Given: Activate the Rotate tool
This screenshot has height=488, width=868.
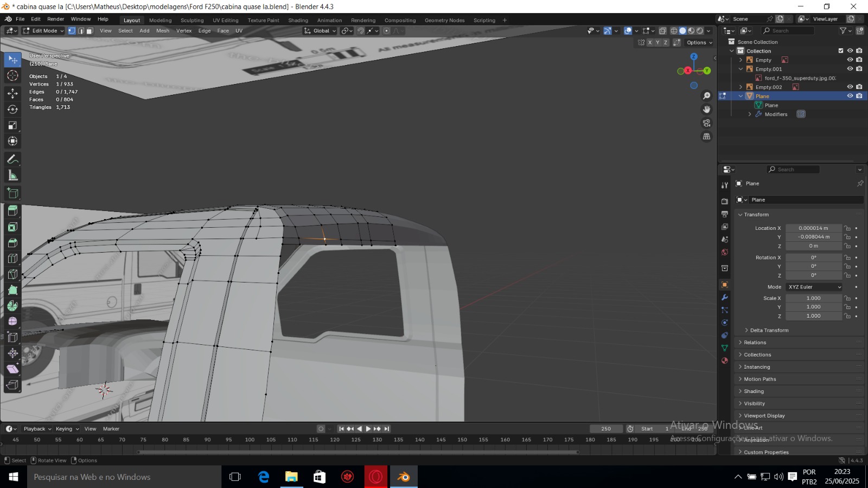Looking at the screenshot, I should coord(12,110).
